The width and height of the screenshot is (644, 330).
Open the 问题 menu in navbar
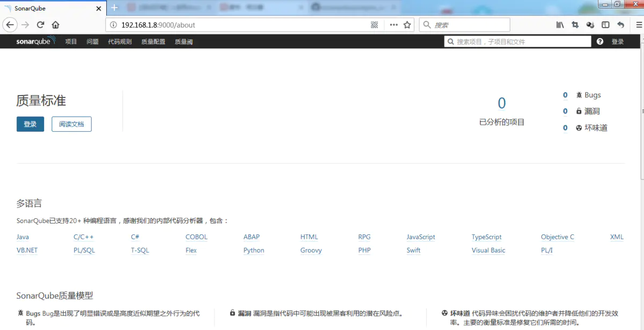[93, 41]
